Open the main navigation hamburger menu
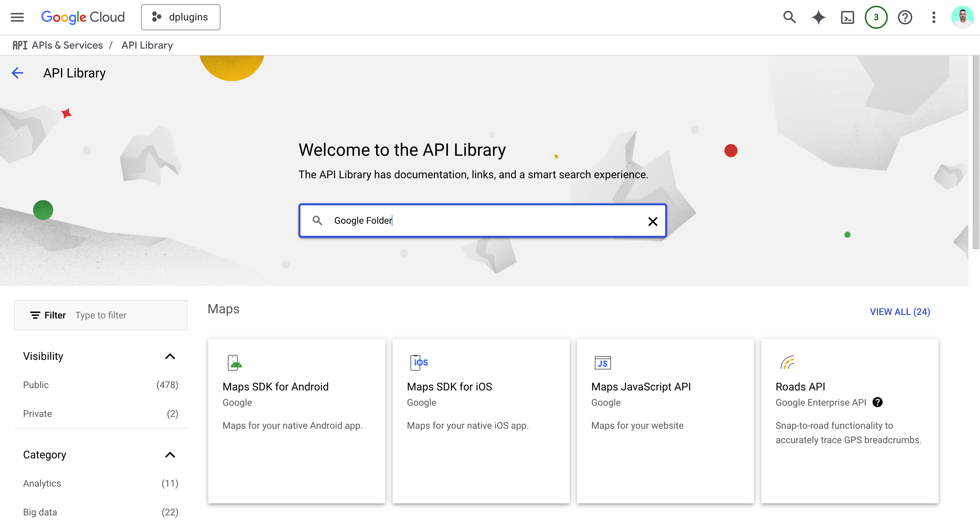Viewport: 980px width, 520px height. (x=17, y=17)
